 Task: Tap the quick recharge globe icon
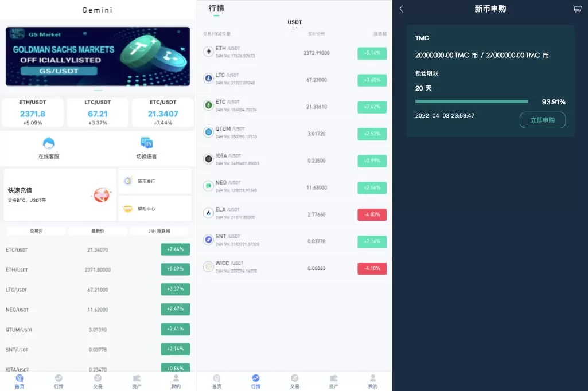coord(101,195)
